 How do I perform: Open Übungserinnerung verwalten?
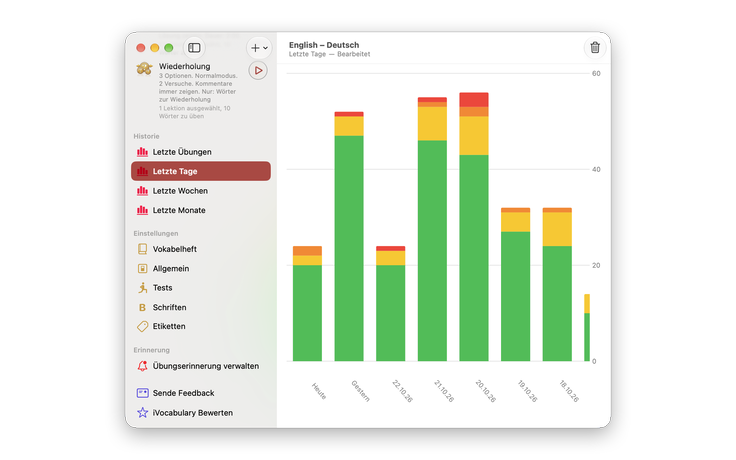[201, 366]
